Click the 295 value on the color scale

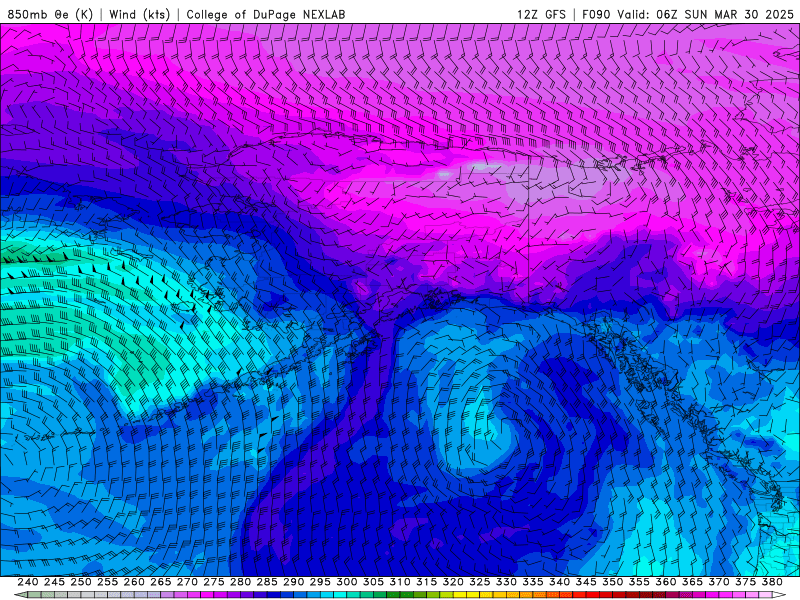(320, 582)
